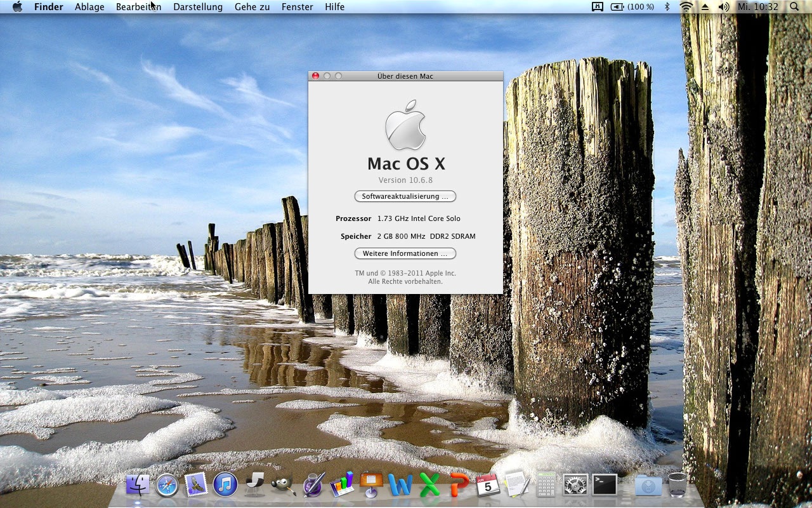Open the Fenster menu
Image resolution: width=812 pixels, height=508 pixels.
[297, 7]
